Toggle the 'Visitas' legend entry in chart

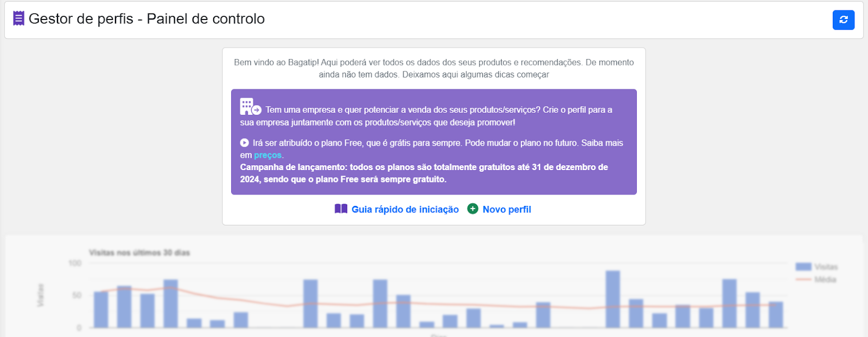pos(816,267)
